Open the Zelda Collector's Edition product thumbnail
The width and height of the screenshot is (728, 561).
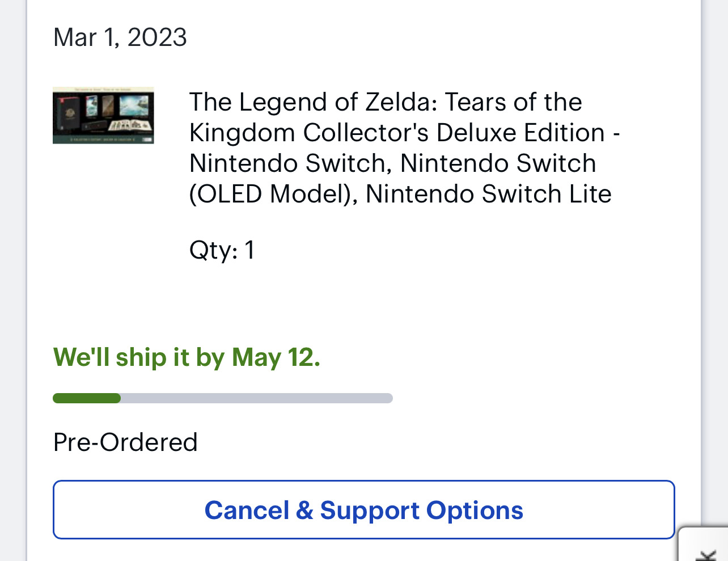coord(103,115)
